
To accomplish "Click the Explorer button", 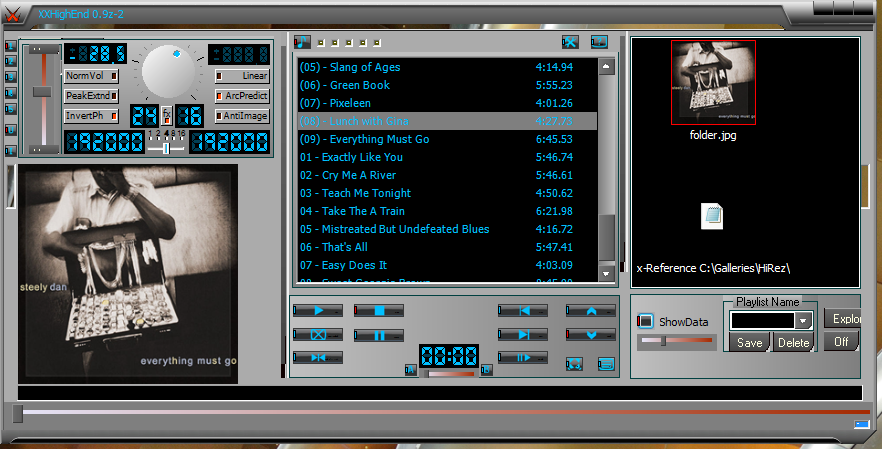I will [x=843, y=318].
